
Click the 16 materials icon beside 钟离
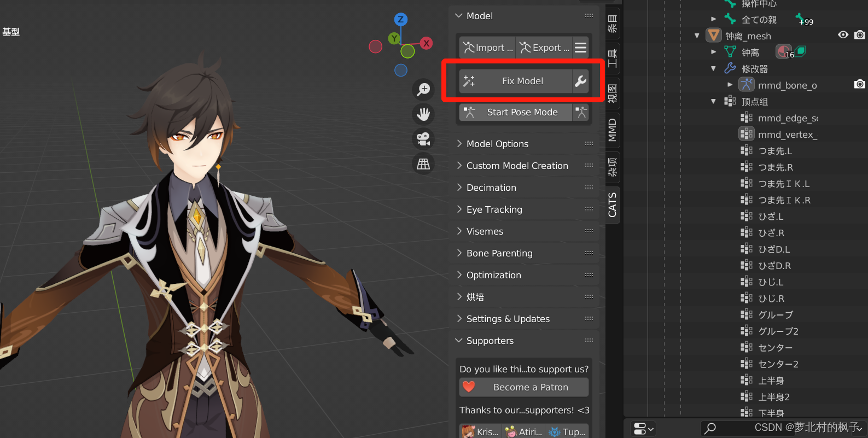point(785,52)
